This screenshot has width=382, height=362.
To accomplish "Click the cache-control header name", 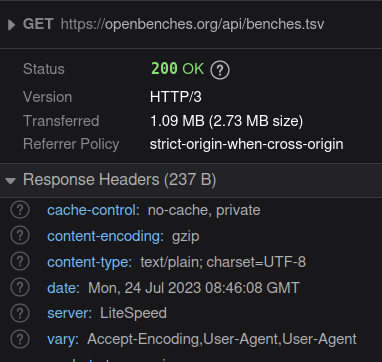I will click(93, 210).
